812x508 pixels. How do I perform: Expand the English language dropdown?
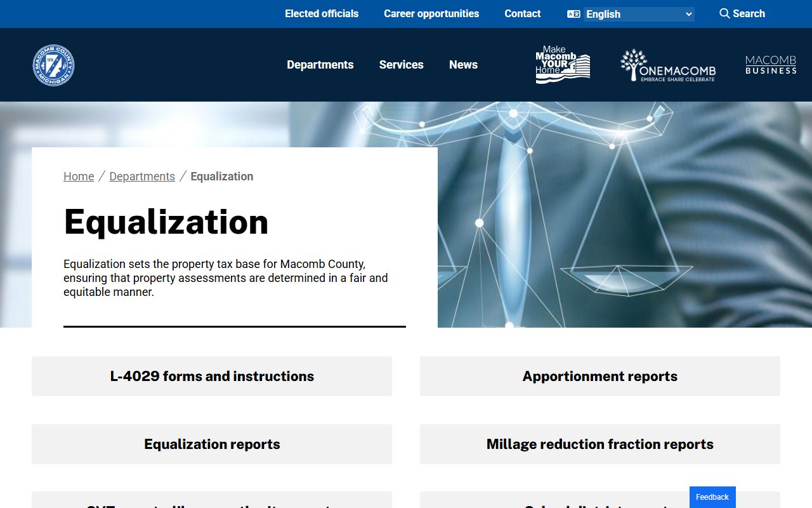tap(639, 14)
